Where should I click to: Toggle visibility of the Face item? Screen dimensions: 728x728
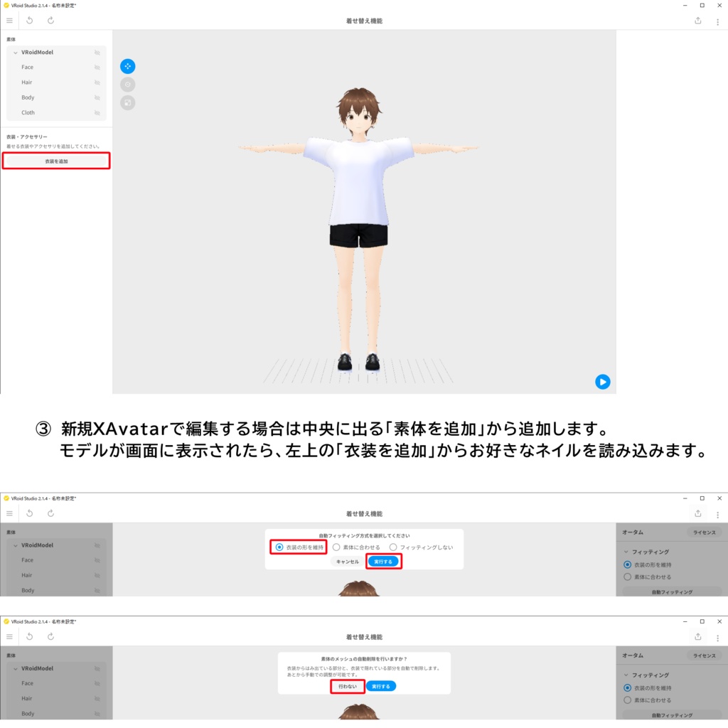99,67
